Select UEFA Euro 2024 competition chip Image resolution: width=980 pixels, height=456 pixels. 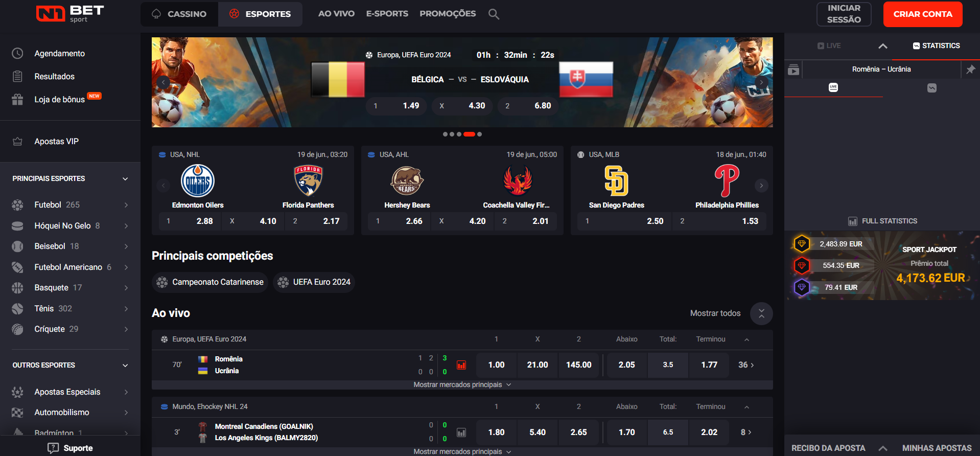click(314, 282)
